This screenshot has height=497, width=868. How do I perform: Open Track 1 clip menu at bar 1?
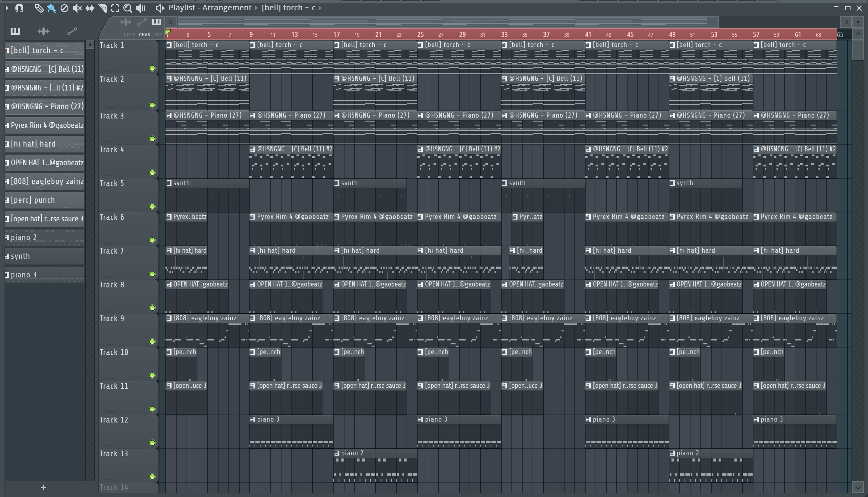(x=169, y=45)
